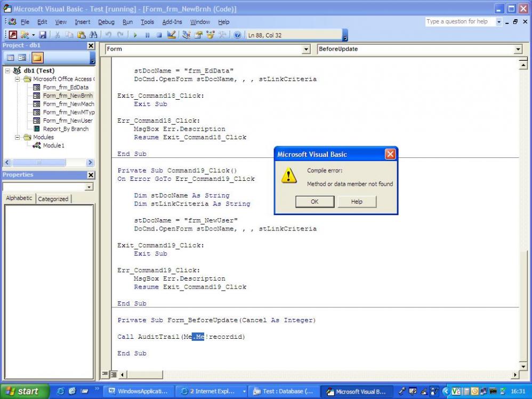Select Form_frm_NewMach in project tree
The width and height of the screenshot is (532, 399).
click(x=68, y=104)
